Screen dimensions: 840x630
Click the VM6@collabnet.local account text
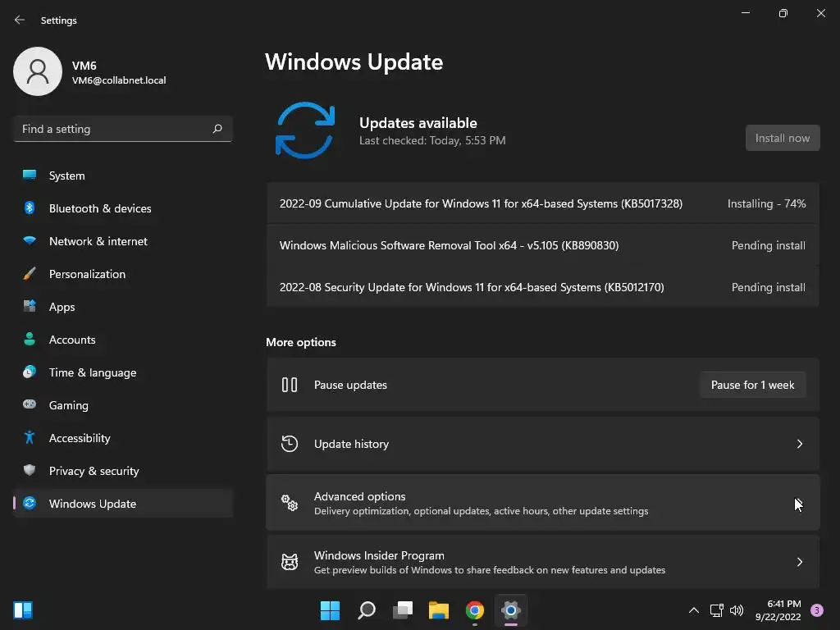(119, 80)
